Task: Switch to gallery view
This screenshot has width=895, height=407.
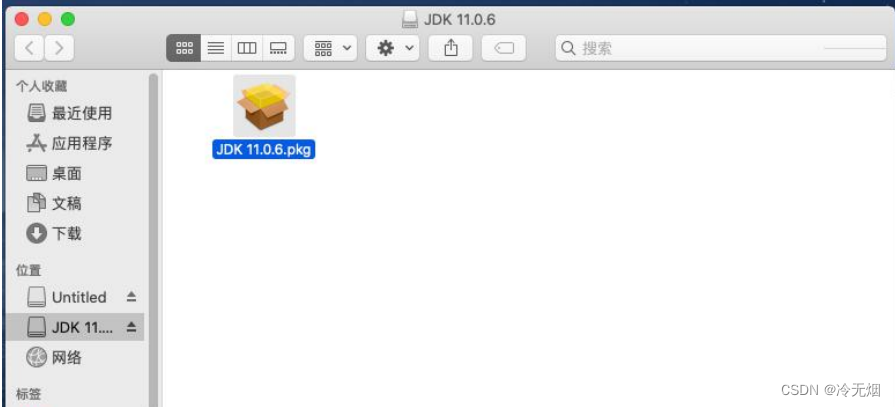Action: (278, 49)
